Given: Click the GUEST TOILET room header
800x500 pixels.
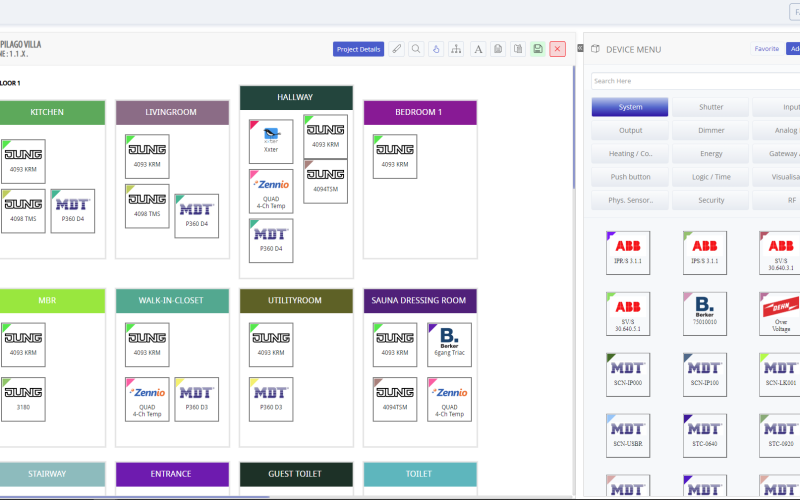Looking at the screenshot, I should tap(296, 474).
